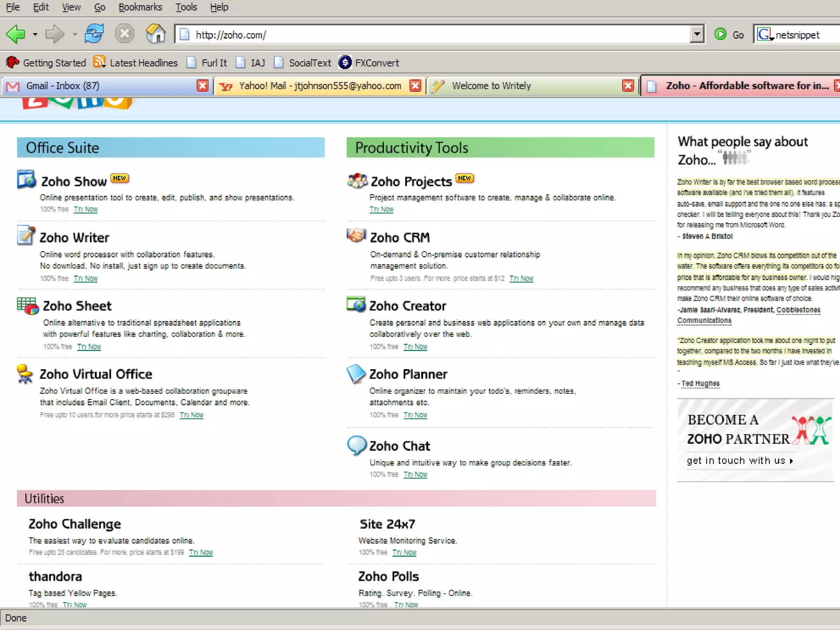Open the Bookmarks menu
Screen dimensions: 840x630
click(x=140, y=7)
